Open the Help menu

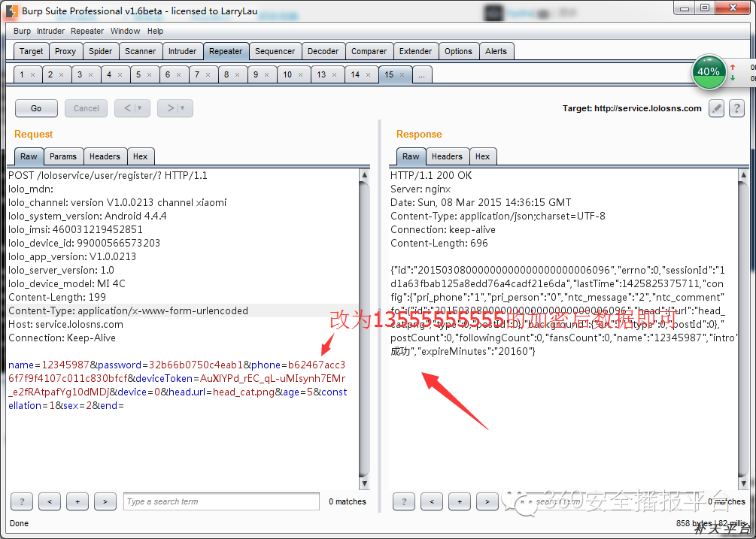tap(155, 31)
